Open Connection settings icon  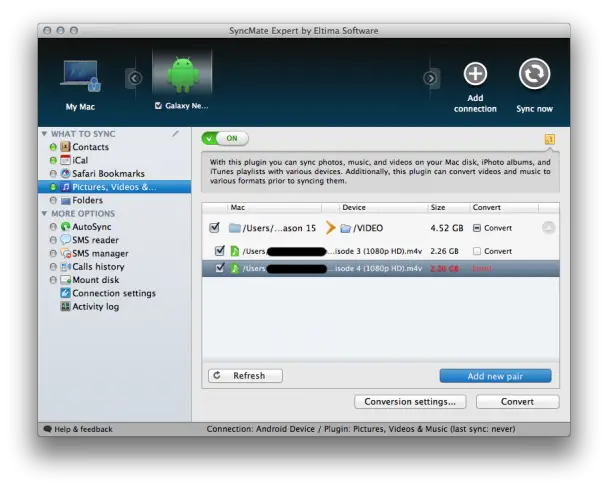66,293
